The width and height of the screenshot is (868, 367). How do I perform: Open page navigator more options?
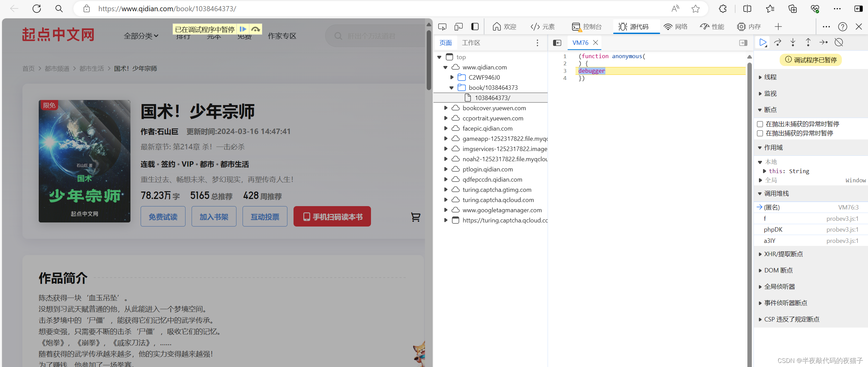(537, 43)
